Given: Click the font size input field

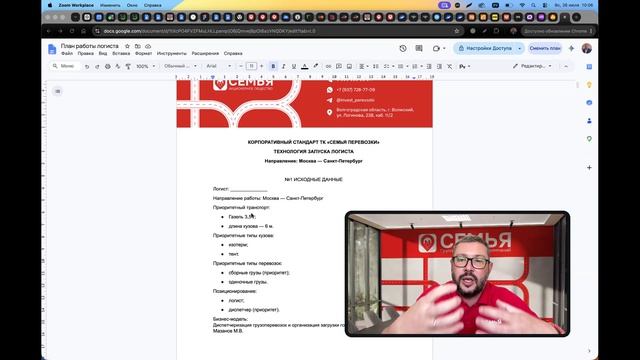Looking at the screenshot, I should click(x=251, y=66).
